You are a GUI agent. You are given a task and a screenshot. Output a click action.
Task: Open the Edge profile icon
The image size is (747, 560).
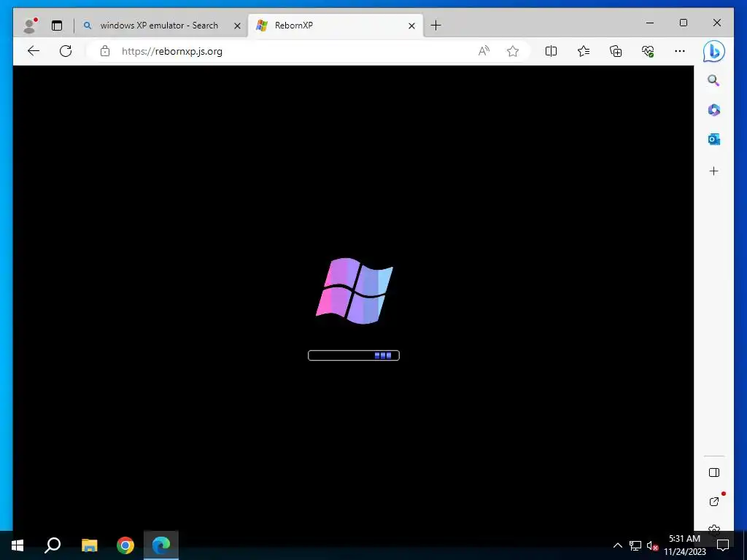[x=30, y=26]
